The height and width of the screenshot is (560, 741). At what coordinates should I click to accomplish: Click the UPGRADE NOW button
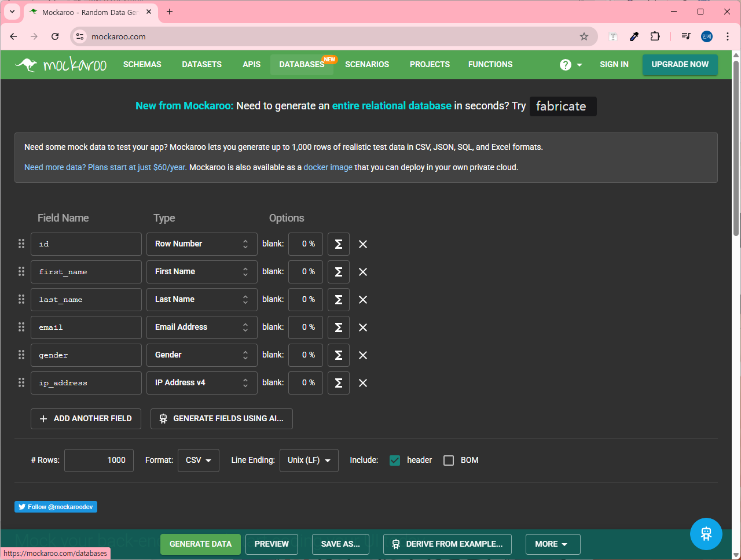pyautogui.click(x=680, y=65)
